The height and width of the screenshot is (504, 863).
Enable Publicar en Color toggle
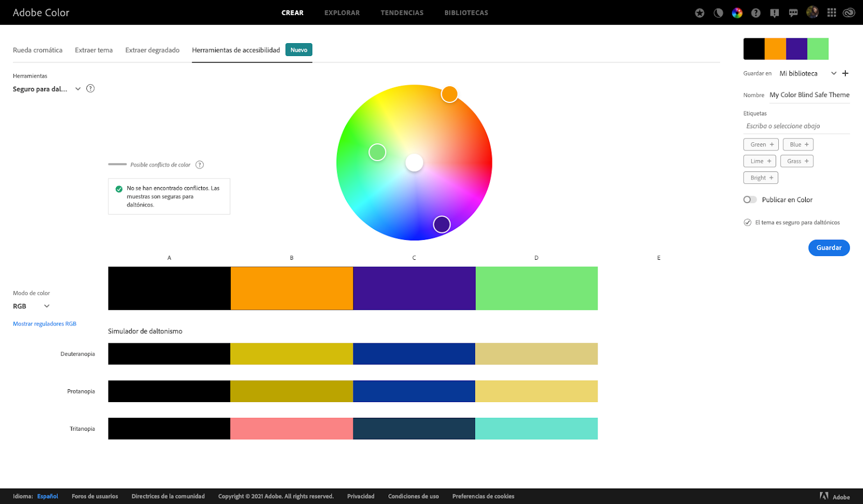click(x=750, y=199)
